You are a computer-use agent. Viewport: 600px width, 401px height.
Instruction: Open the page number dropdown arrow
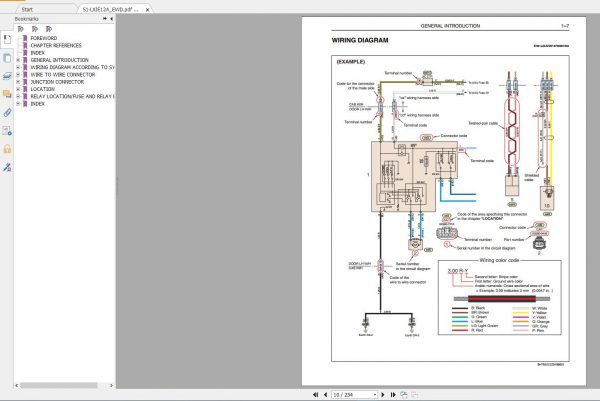(x=375, y=394)
